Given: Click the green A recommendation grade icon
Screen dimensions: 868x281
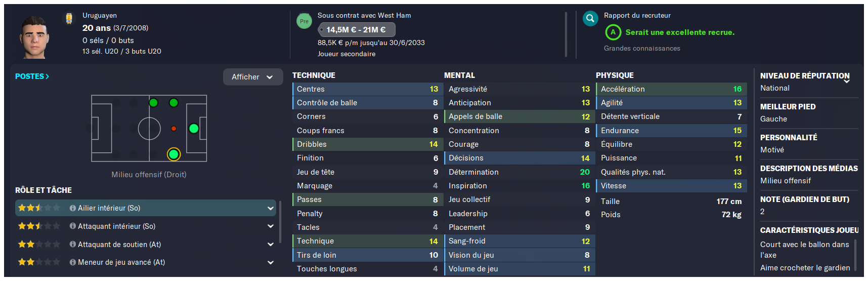Looking at the screenshot, I should coord(613,32).
